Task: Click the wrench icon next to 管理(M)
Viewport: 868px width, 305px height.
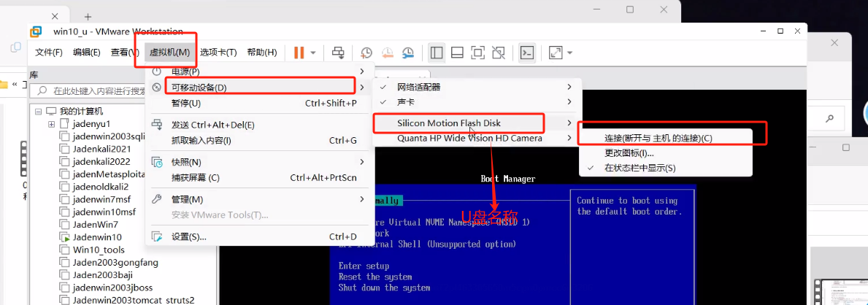Action: click(x=157, y=199)
